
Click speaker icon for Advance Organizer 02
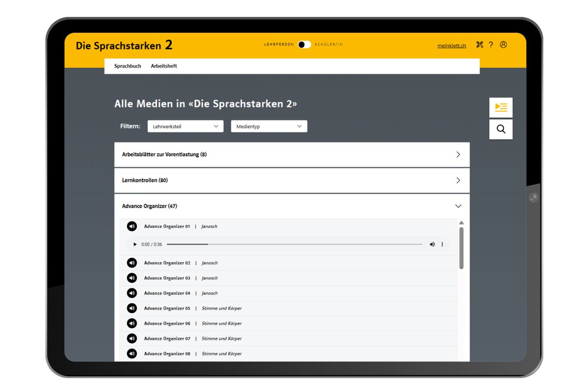tap(132, 263)
